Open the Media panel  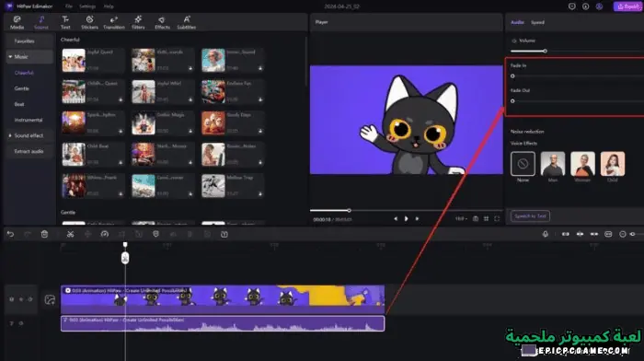(x=17, y=23)
